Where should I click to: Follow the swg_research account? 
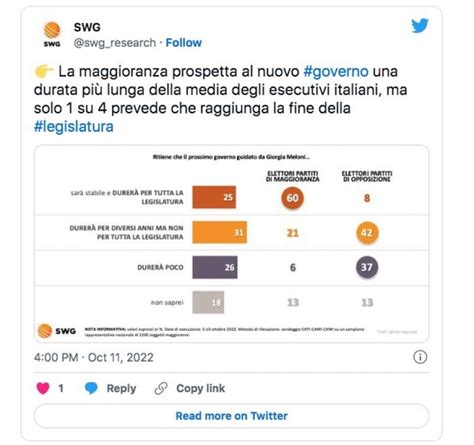(184, 43)
